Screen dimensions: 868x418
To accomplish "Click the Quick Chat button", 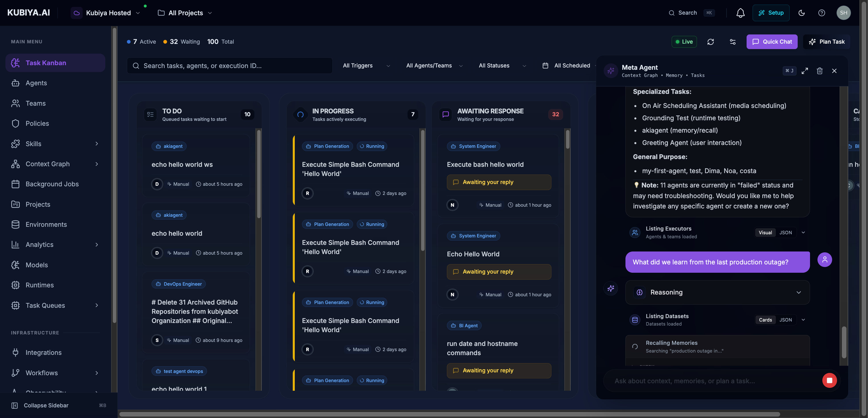I will pos(772,42).
